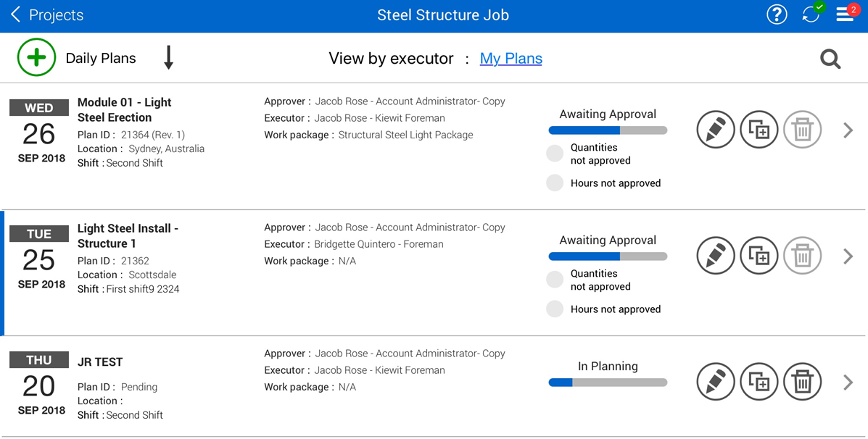Edit the JR TEST plan with pencil
Screen dimensions: 868x439
(x=715, y=382)
